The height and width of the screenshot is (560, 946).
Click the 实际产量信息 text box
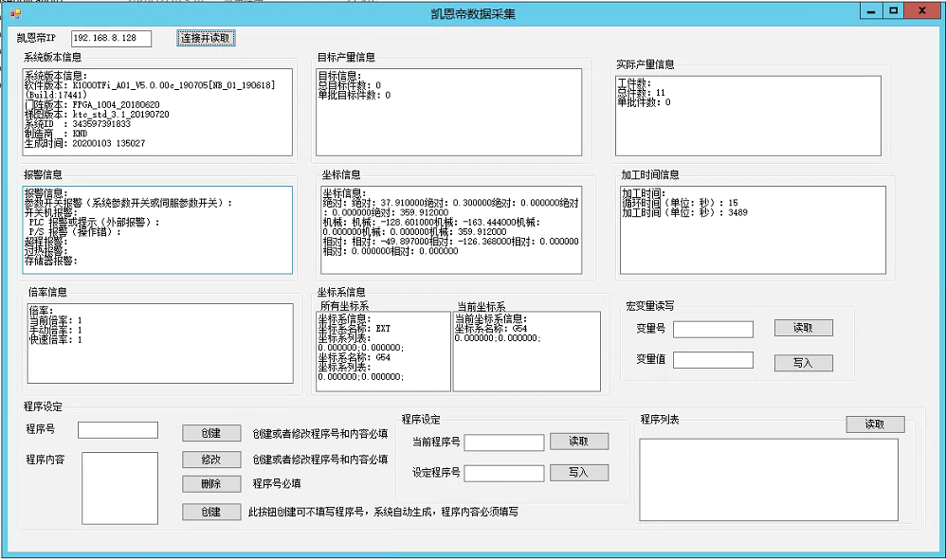click(x=748, y=116)
